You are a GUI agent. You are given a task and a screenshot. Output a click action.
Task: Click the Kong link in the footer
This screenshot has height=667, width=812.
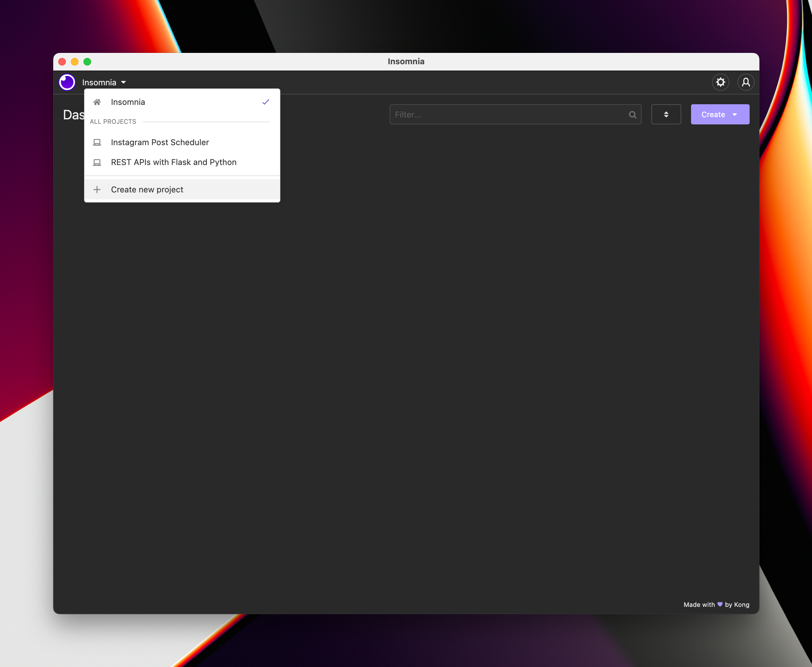741,604
